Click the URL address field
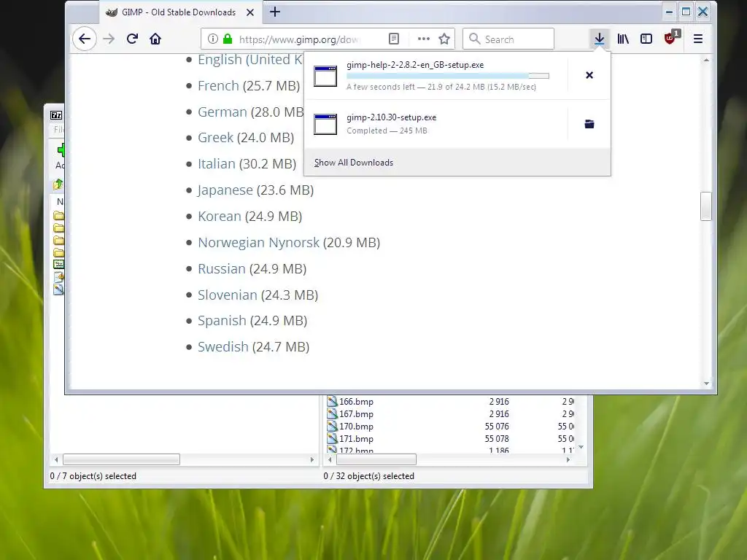 [x=300, y=39]
